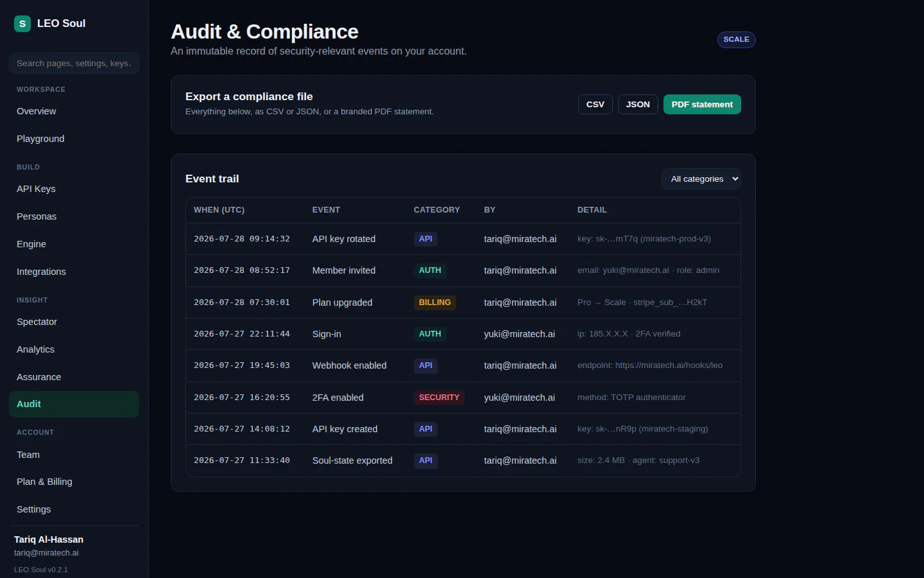Download the PDF statement
Screen dimensions: 924x578
click(x=702, y=105)
